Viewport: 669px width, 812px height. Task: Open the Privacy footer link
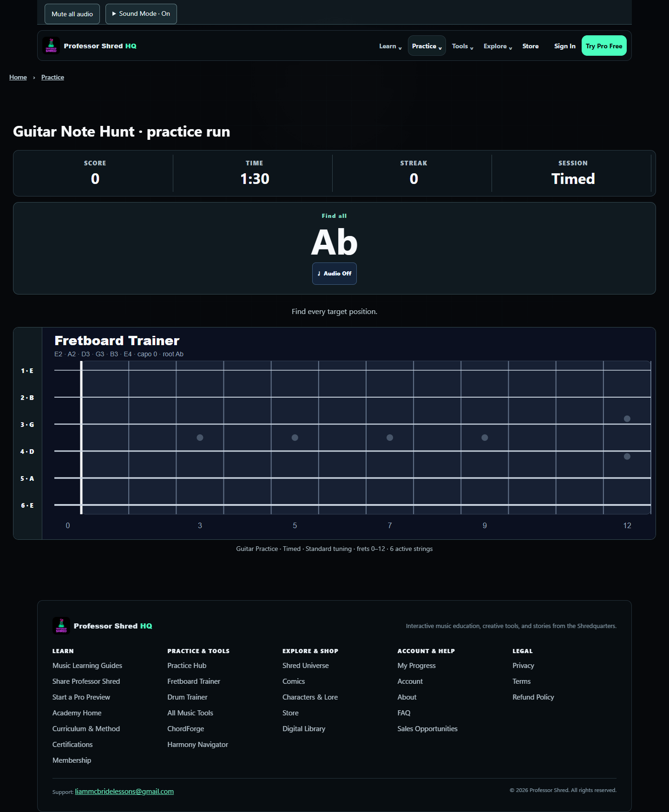[523, 666]
